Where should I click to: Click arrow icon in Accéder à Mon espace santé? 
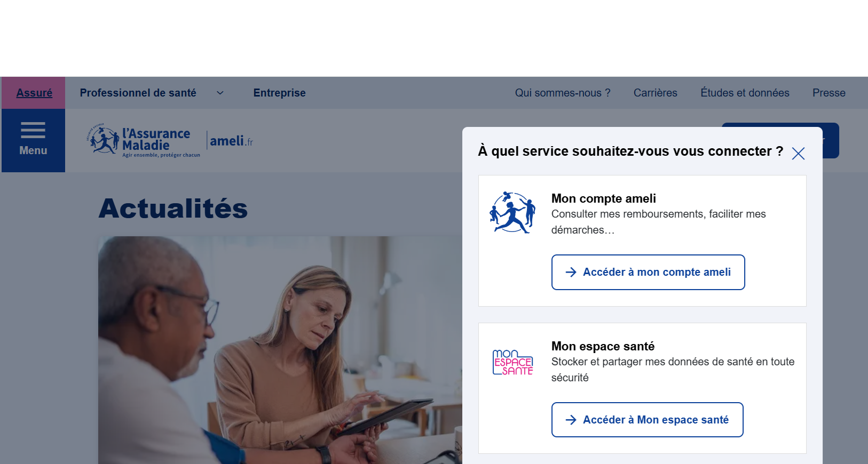[x=571, y=420]
